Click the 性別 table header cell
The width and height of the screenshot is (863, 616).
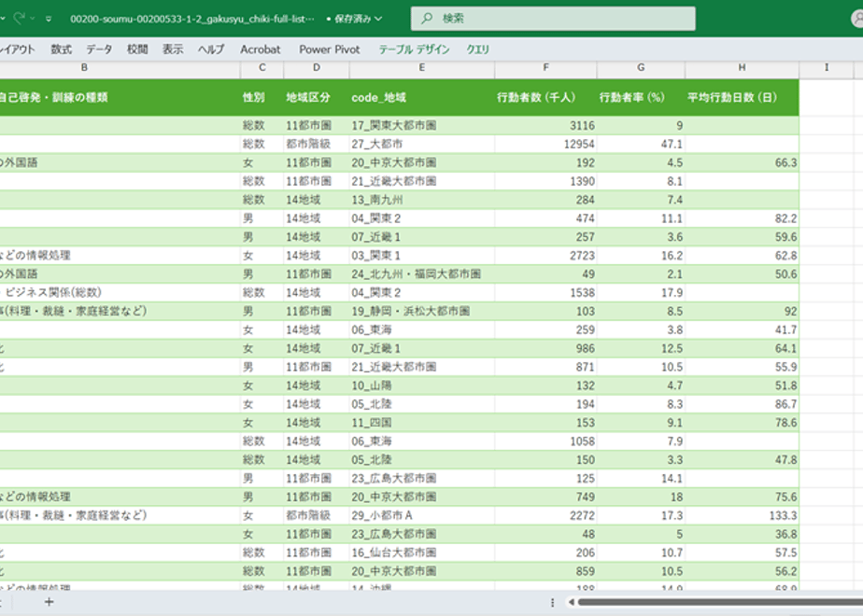(262, 97)
